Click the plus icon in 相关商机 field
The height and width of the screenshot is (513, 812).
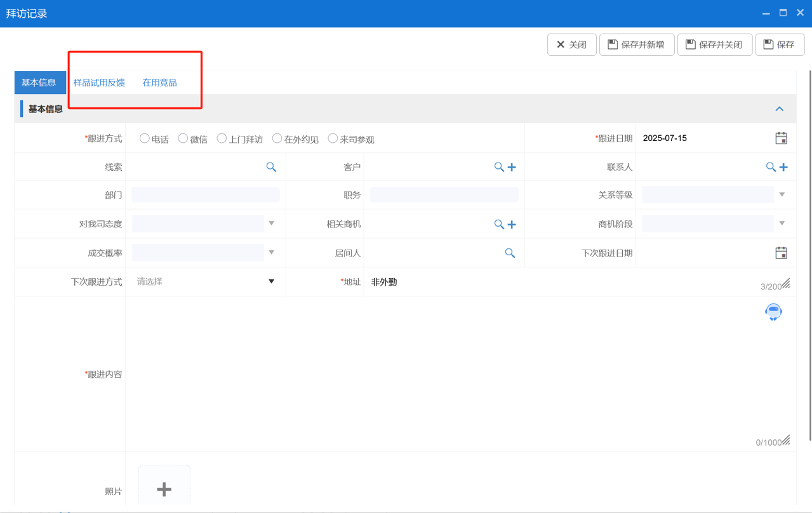tap(512, 224)
